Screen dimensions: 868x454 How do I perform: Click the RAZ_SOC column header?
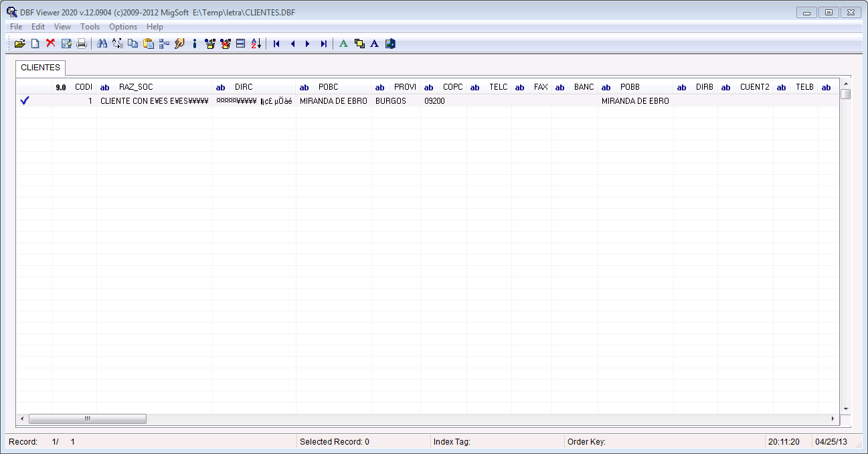(x=155, y=87)
